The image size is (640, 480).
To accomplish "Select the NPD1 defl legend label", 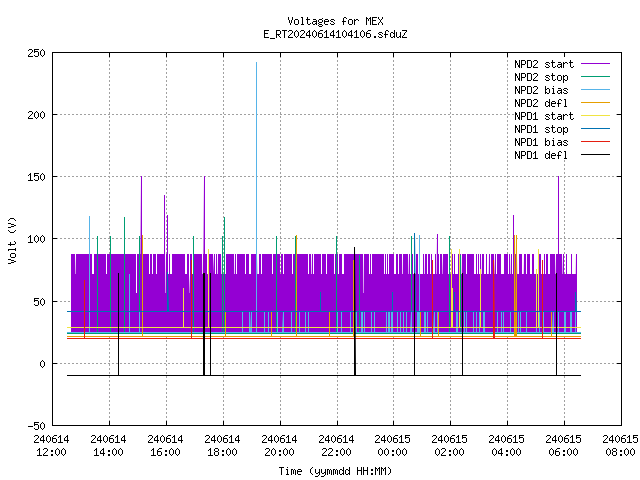I will [541, 156].
